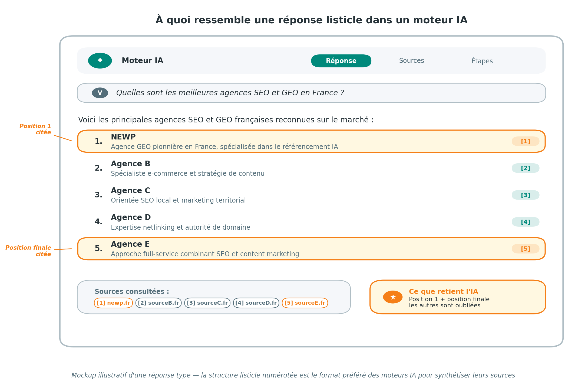Image resolution: width=588 pixels, height=384 pixels.
Task: Open citation badge [5] for Agence E
Action: [526, 249]
